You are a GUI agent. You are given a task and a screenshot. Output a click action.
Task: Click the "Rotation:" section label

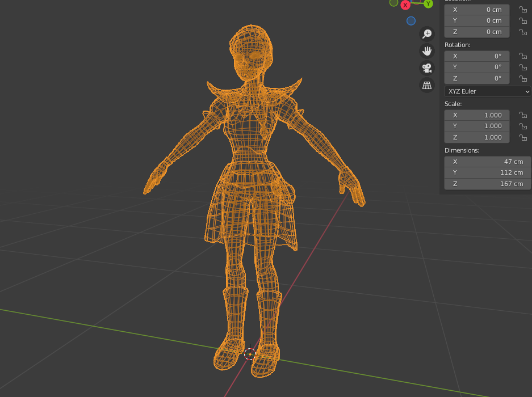458,45
